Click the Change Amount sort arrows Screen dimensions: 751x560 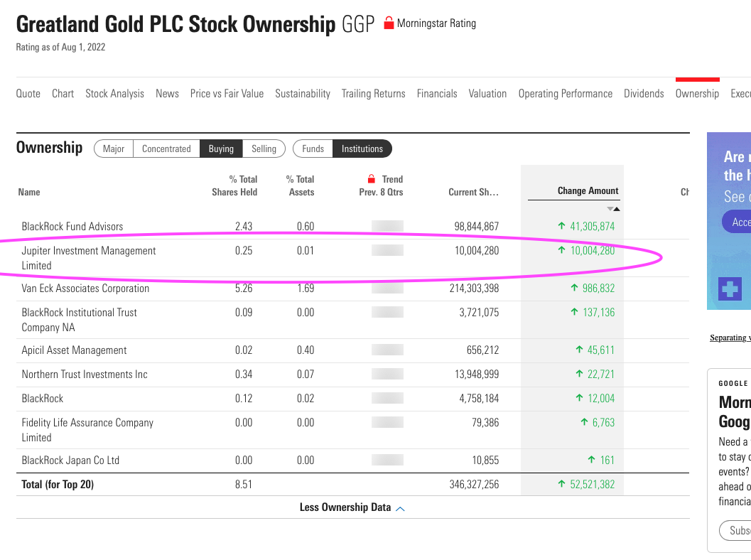613,209
